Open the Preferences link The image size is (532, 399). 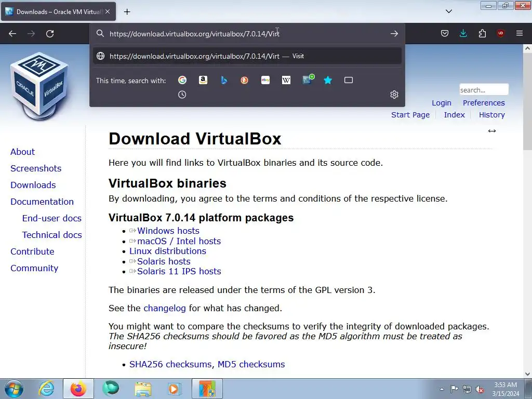point(484,103)
